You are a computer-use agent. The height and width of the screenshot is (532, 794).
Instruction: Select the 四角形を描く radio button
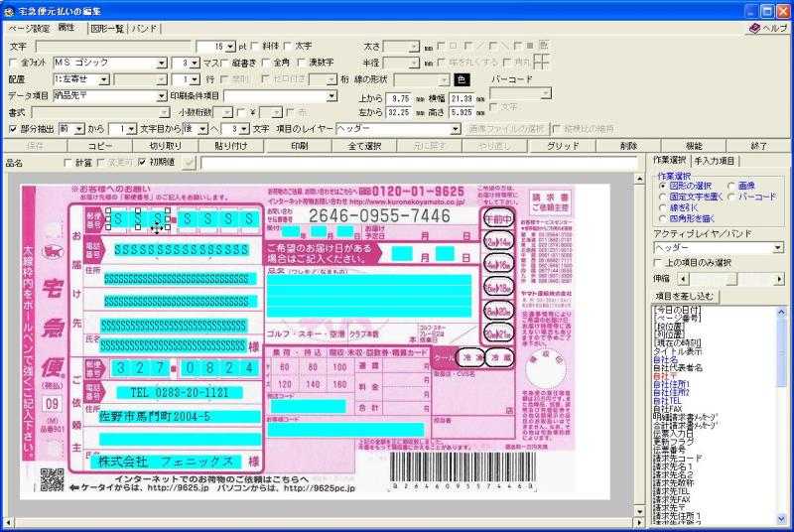(x=662, y=218)
